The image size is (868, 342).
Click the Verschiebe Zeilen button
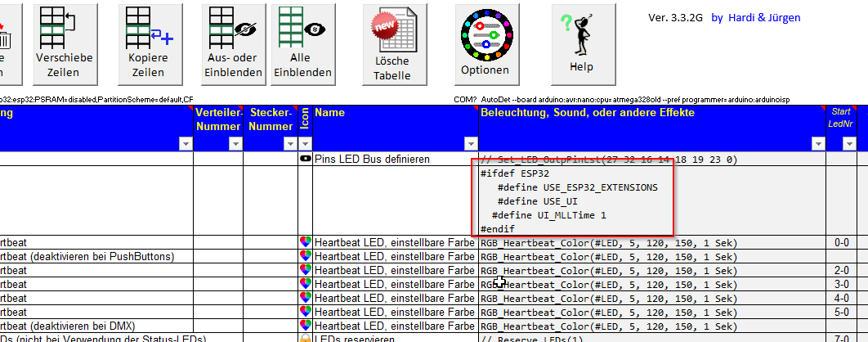click(x=65, y=42)
